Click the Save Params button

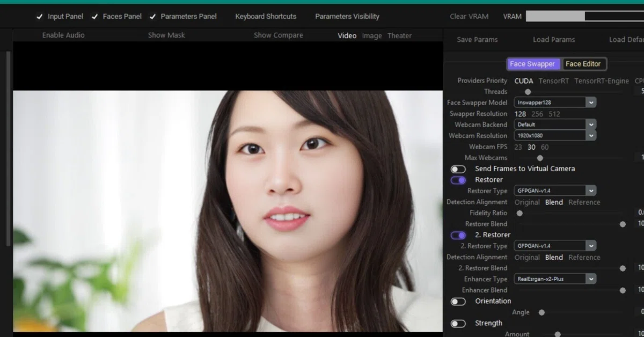(x=477, y=40)
